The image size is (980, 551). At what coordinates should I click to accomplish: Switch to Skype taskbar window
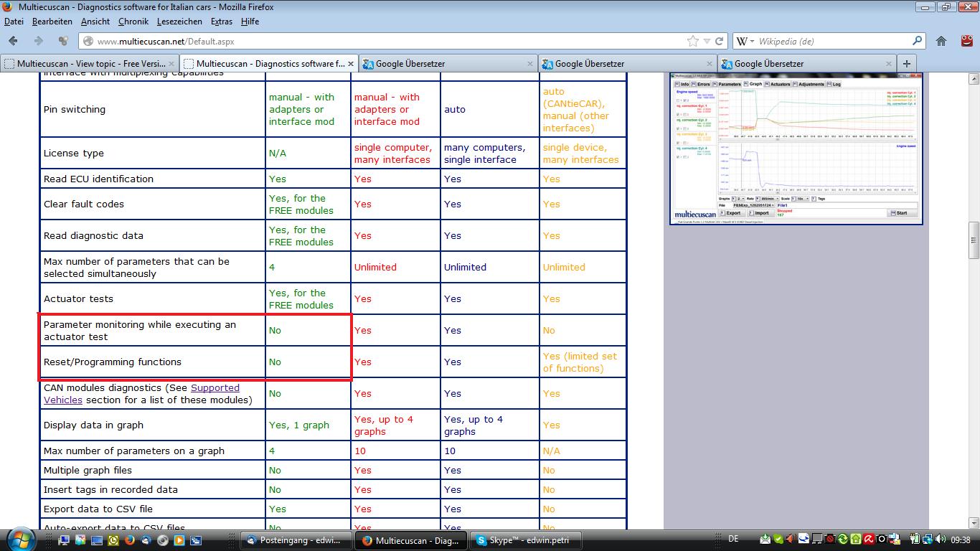(525, 540)
